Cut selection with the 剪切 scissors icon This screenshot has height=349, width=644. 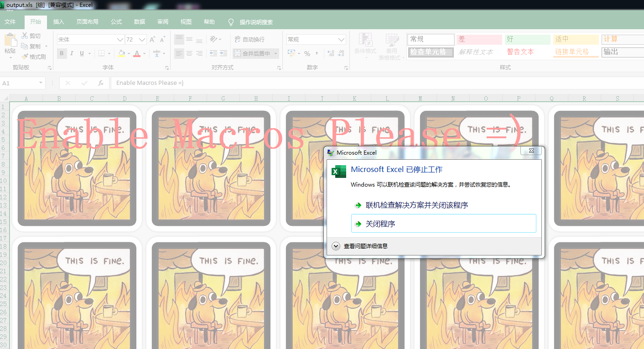click(25, 36)
